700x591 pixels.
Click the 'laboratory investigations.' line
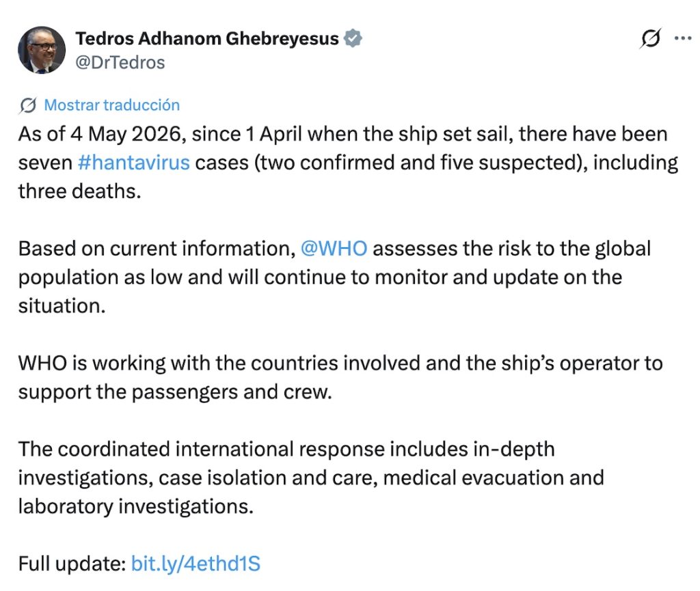(136, 507)
